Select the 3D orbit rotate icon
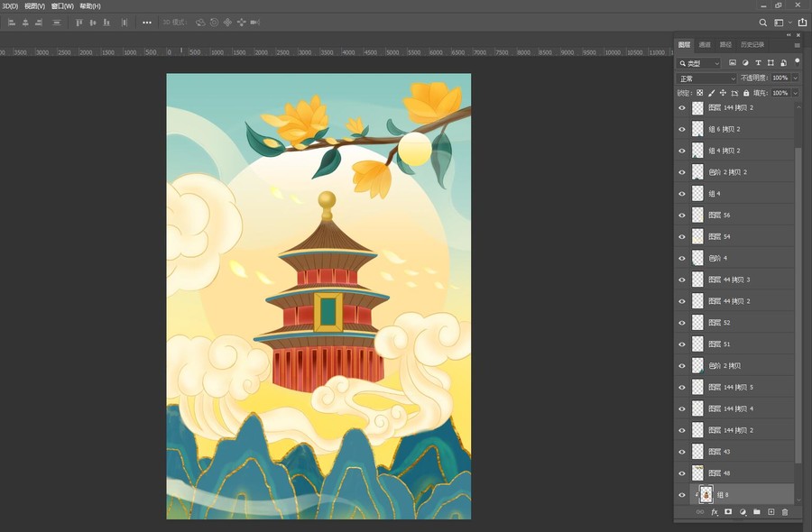Viewport: 812px width, 532px height. 200,23
